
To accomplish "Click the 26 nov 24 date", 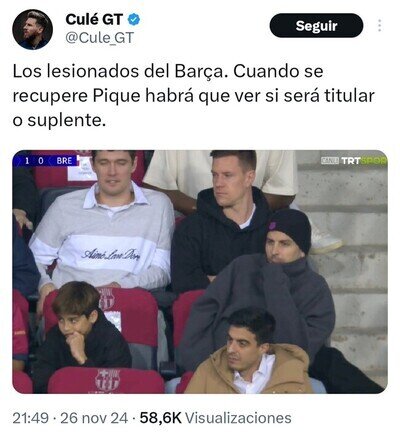I will (x=94, y=418).
